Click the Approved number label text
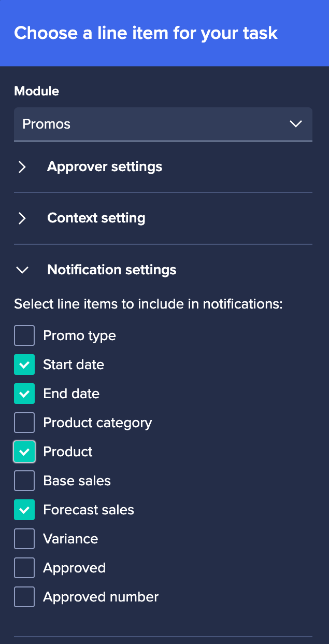329x644 pixels. click(101, 597)
